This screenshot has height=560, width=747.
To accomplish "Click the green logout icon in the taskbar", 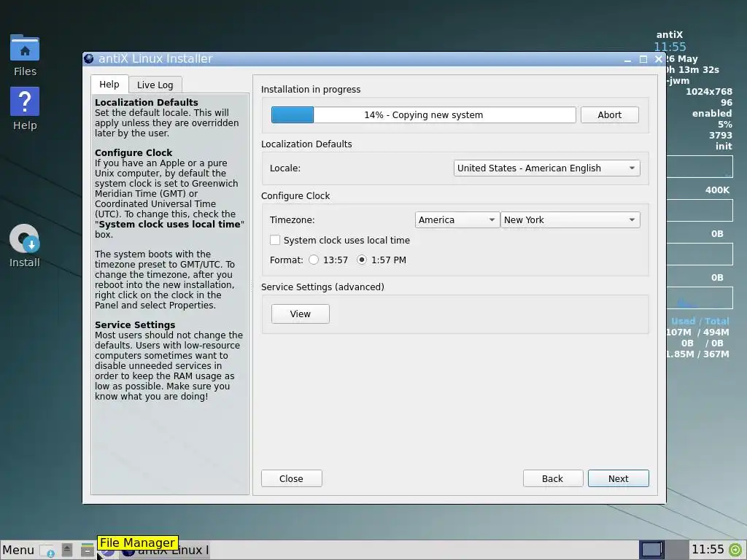I will pos(735,550).
